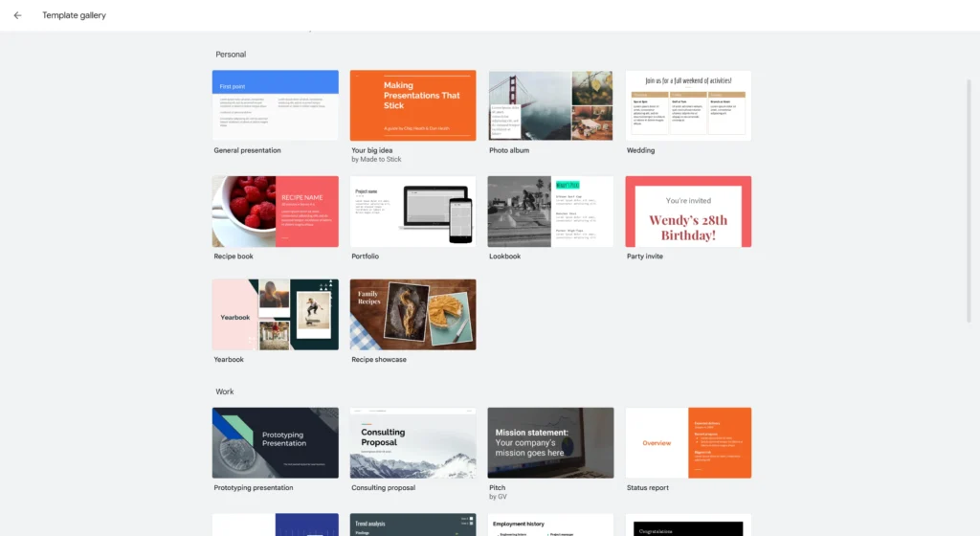Select the Portfolio template thumbnail
This screenshot has width=980, height=536.
point(412,212)
